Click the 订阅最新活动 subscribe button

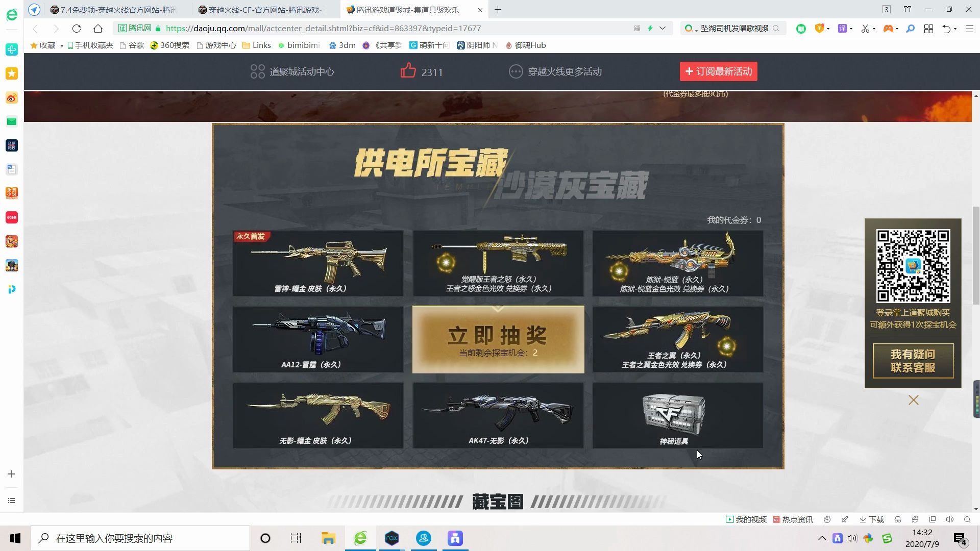tap(718, 71)
